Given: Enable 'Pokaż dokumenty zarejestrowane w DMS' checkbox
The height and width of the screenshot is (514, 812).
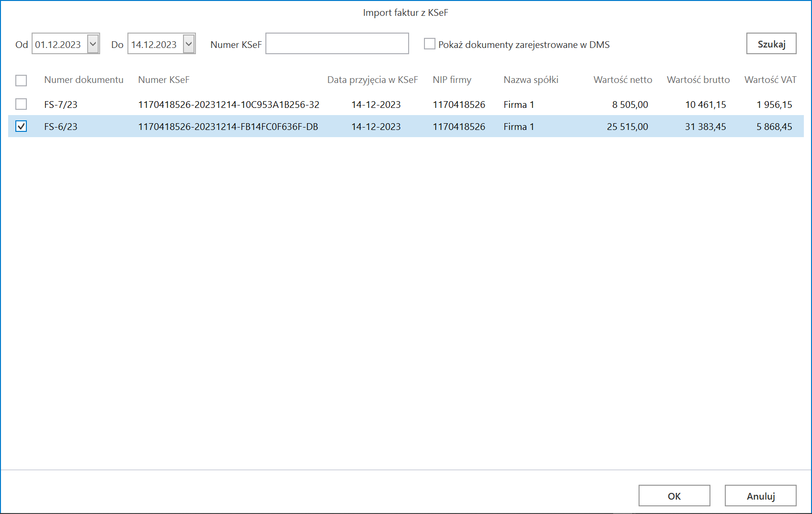Looking at the screenshot, I should [x=430, y=44].
